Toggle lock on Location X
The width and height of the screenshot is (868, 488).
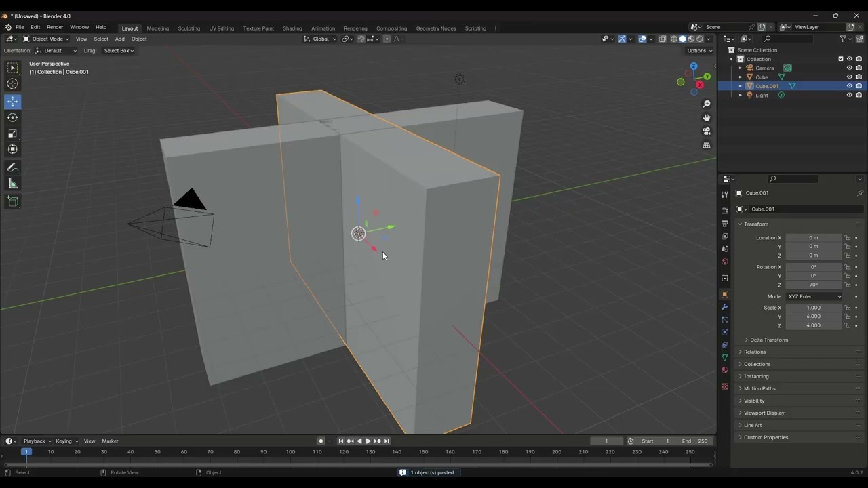point(847,238)
